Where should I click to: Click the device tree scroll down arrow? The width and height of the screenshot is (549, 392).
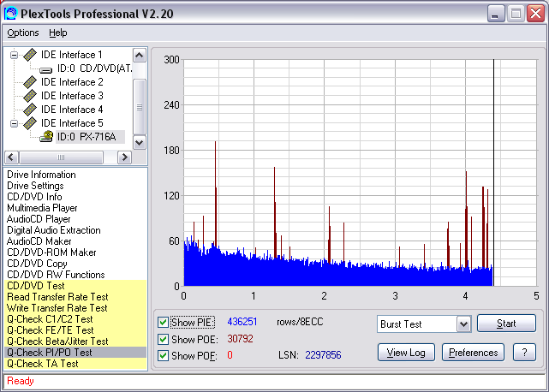point(140,142)
